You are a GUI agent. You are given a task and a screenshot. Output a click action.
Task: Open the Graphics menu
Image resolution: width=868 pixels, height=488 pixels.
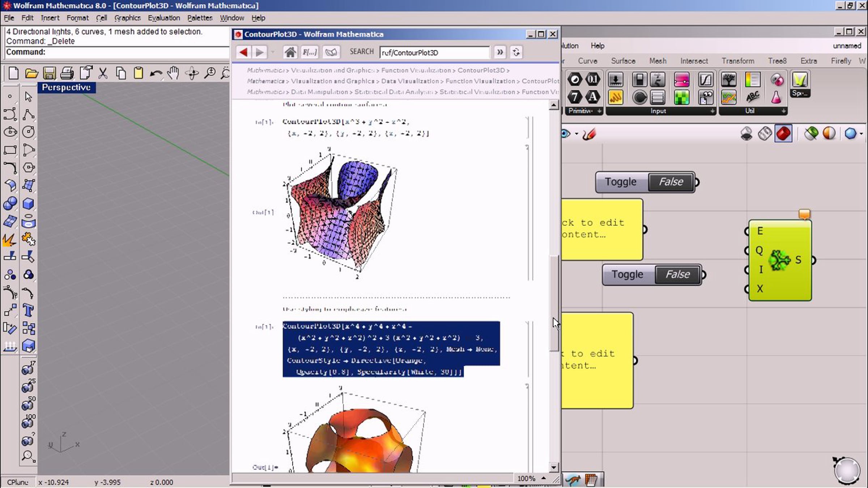pyautogui.click(x=127, y=18)
